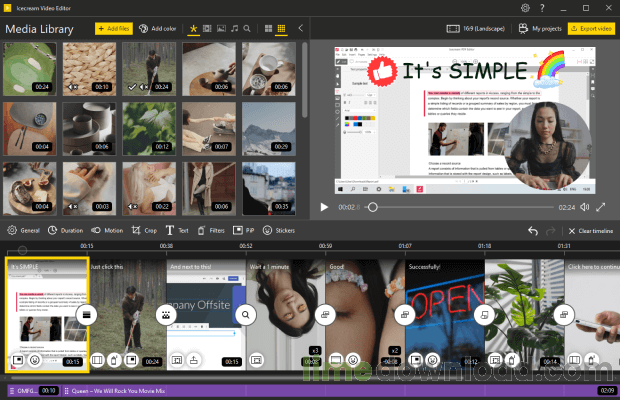
Task: Toggle the all-media star filter
Action: (x=193, y=29)
